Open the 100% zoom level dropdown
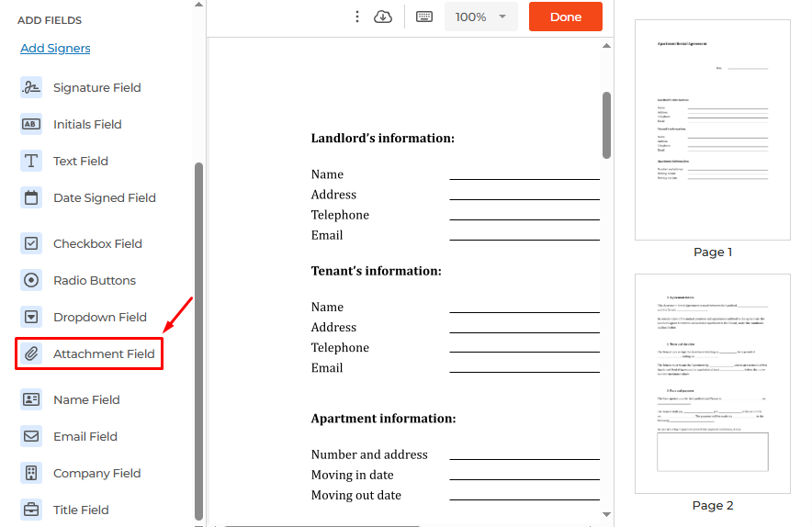The height and width of the screenshot is (527, 812). pyautogui.click(x=481, y=17)
